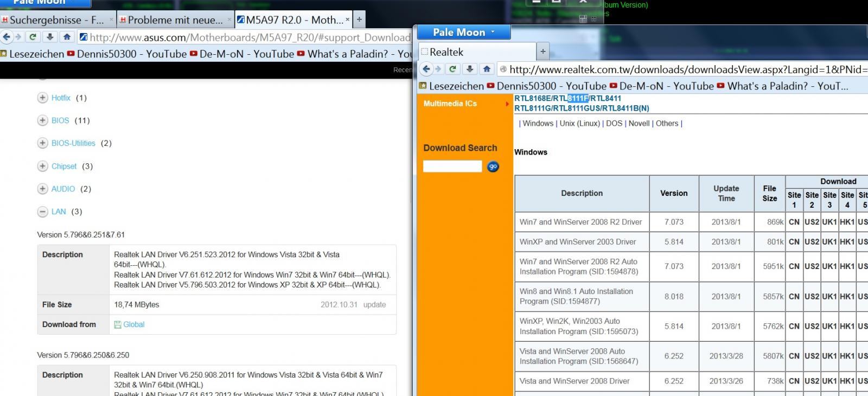Go to home page in Realtek window
The height and width of the screenshot is (396, 868).
pos(487,69)
